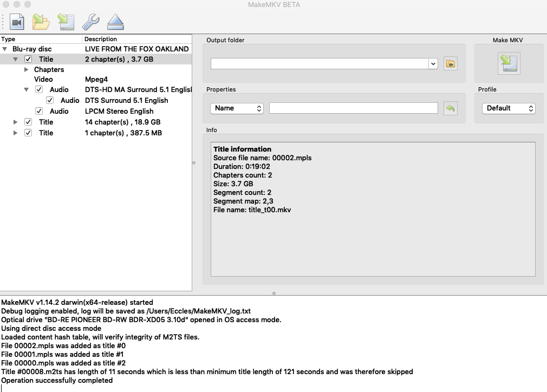Image resolution: width=547 pixels, height=392 pixels.
Task: Click the 'MakeMKV v1.14.2 darwin(x64-release) started' log line
Action: [77, 302]
